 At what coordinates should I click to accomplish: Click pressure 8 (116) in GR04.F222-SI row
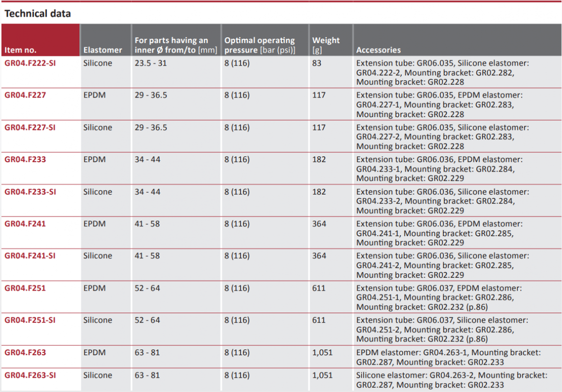click(x=237, y=63)
